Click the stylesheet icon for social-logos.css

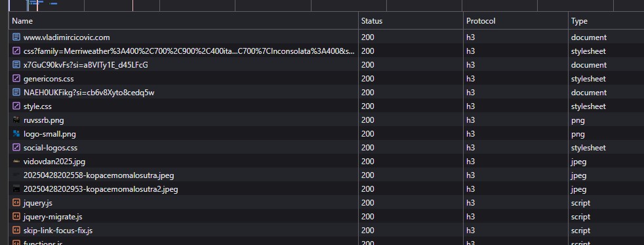[x=16, y=148]
